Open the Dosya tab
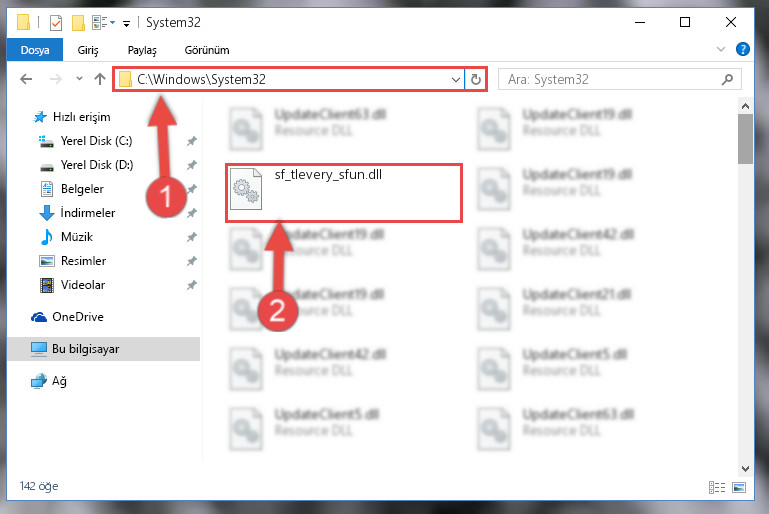 [x=35, y=50]
